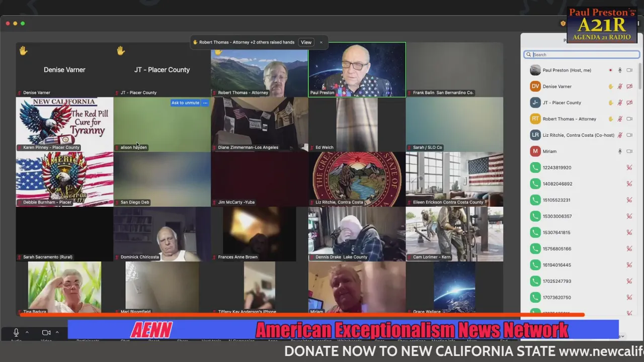Click DV avatar for Denise Varner
The width and height of the screenshot is (644, 362).
535,86
